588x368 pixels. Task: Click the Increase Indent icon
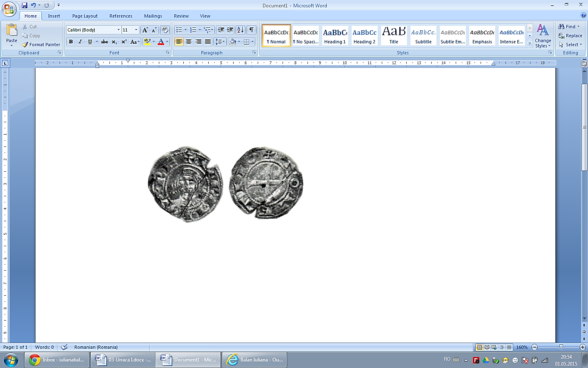(x=230, y=30)
